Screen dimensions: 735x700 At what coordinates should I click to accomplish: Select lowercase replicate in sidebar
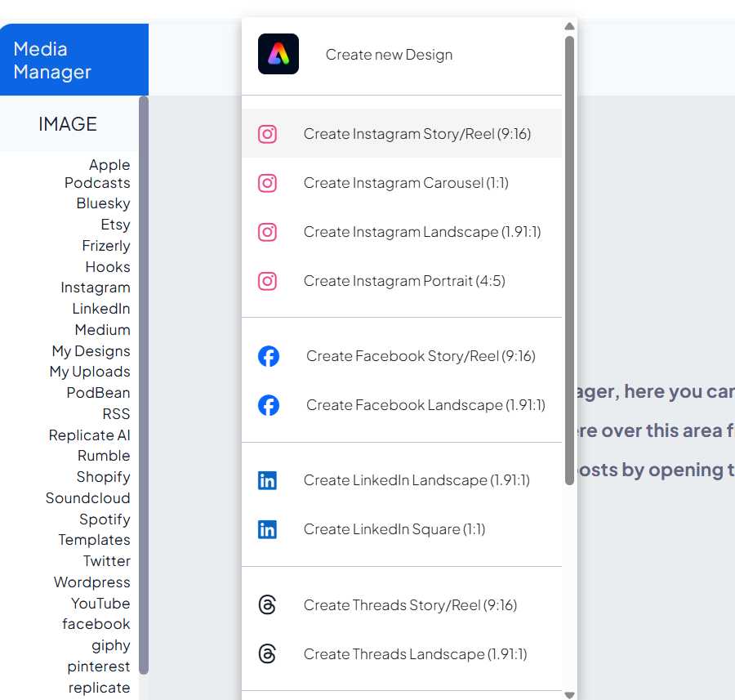coord(100,688)
